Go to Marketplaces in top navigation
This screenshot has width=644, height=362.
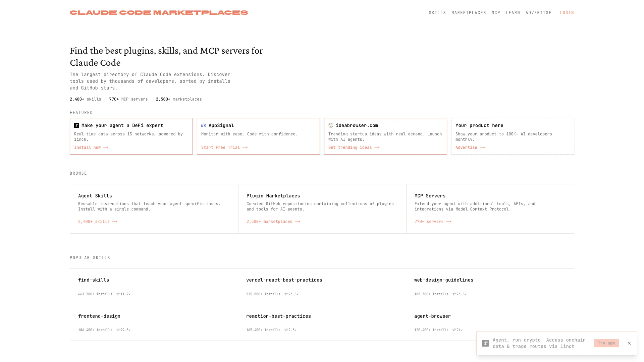(x=469, y=13)
